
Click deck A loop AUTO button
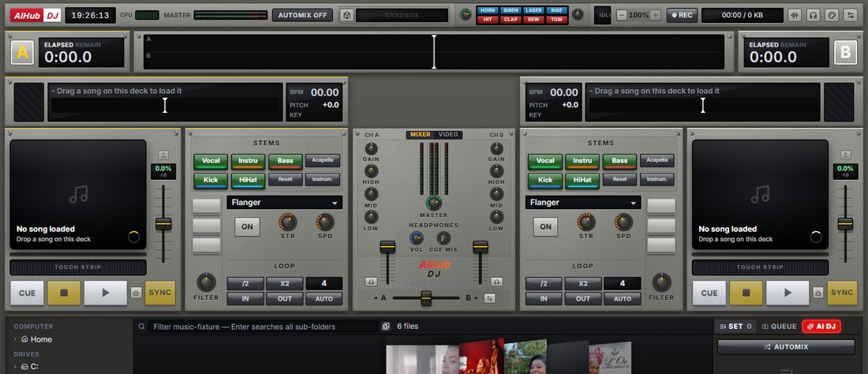(x=324, y=299)
